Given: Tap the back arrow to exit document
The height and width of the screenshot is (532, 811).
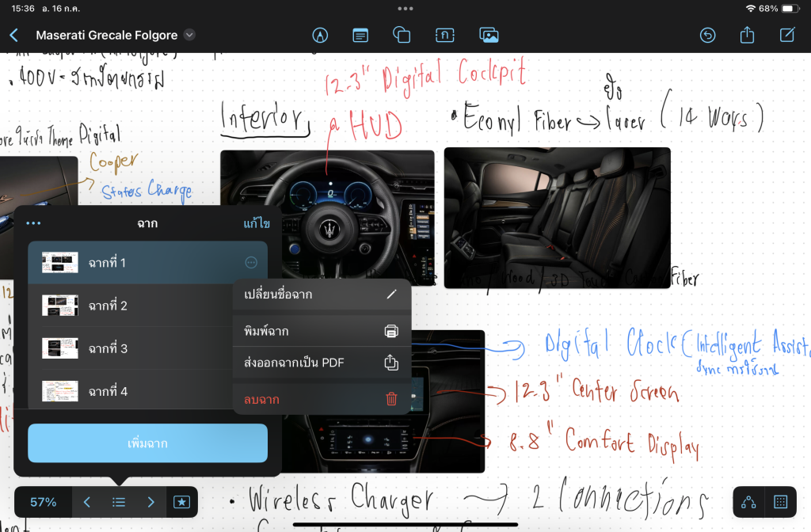Looking at the screenshot, I should pyautogui.click(x=13, y=35).
